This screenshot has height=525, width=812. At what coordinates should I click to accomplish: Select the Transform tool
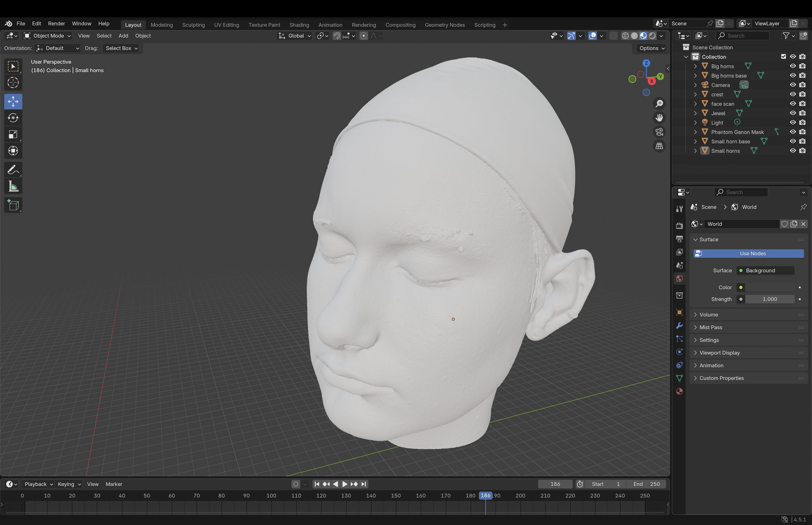pos(13,151)
